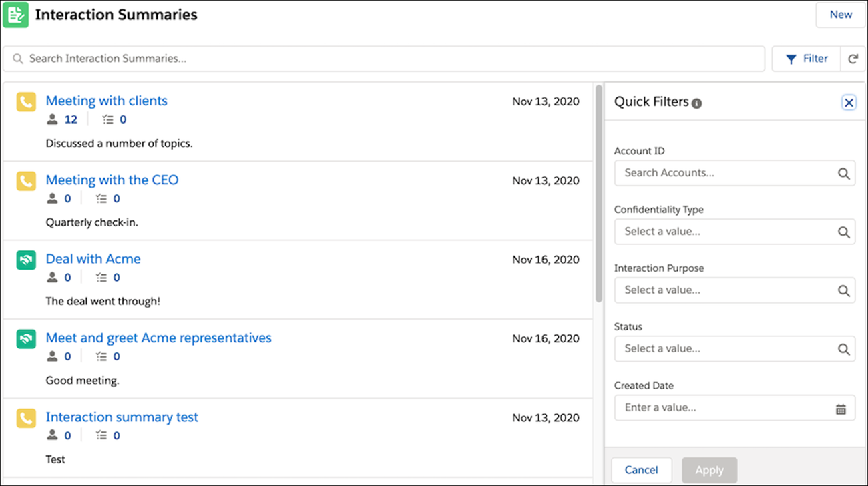Viewport: 868px width, 486px height.
Task: Expand the Interaction Purpose dropdown
Action: point(734,290)
